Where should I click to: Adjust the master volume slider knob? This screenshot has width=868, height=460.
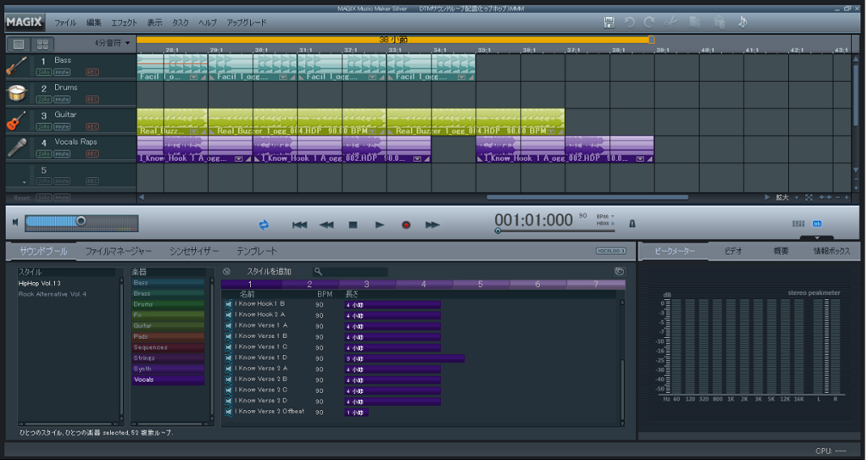pos(81,221)
